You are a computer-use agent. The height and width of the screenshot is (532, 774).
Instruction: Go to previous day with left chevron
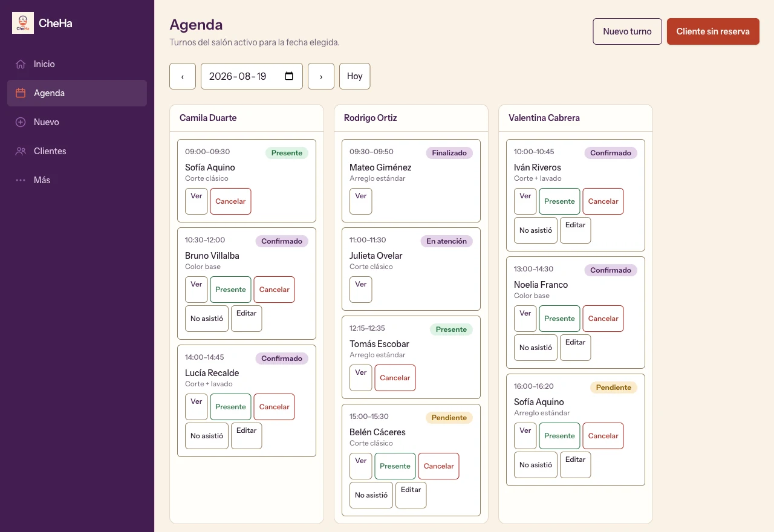pos(183,76)
